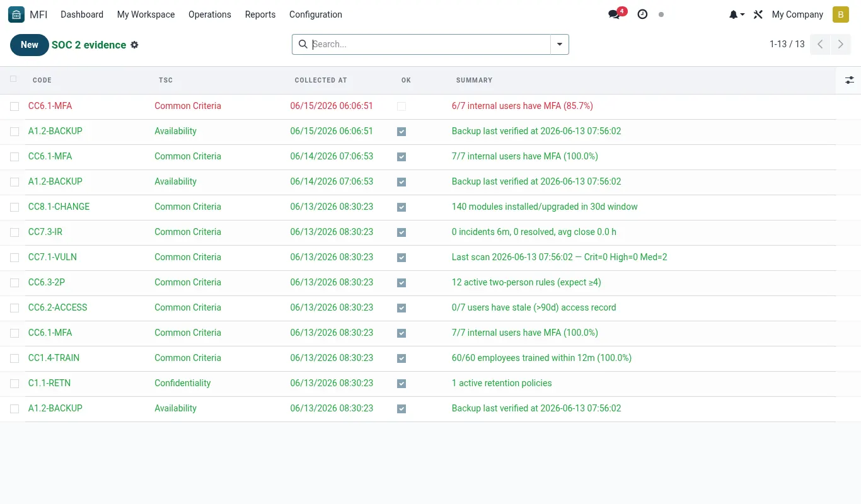
Task: Focus the Search input field
Action: point(430,44)
